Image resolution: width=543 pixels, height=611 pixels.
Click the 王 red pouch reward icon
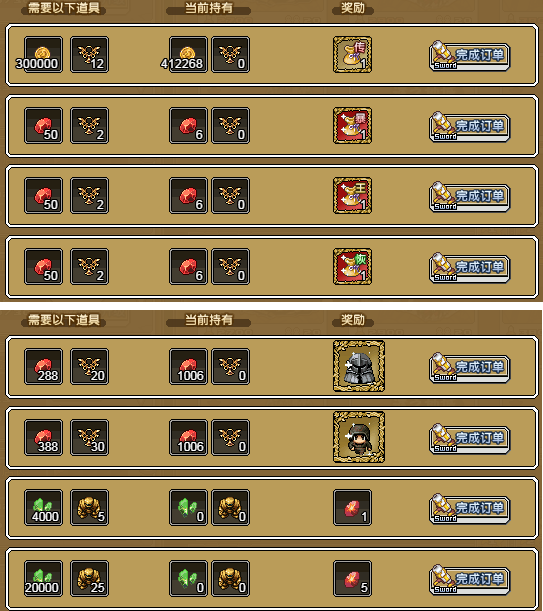point(352,196)
